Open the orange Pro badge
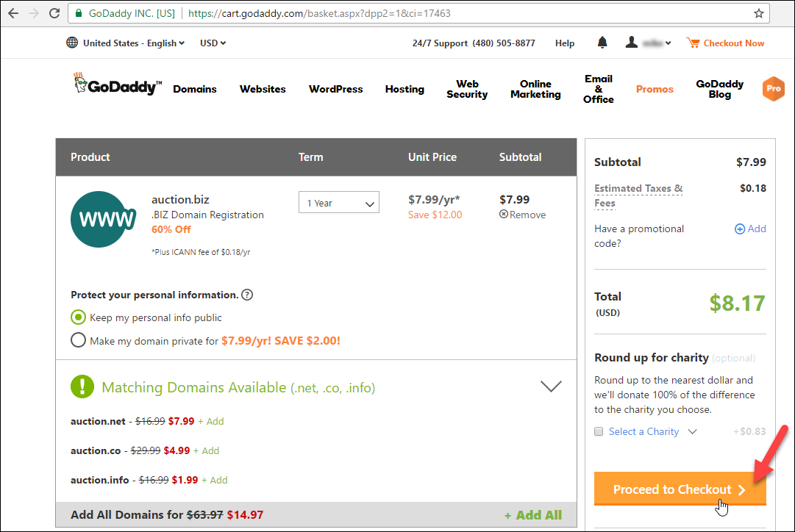Screen dimensions: 795x532 [x=773, y=89]
